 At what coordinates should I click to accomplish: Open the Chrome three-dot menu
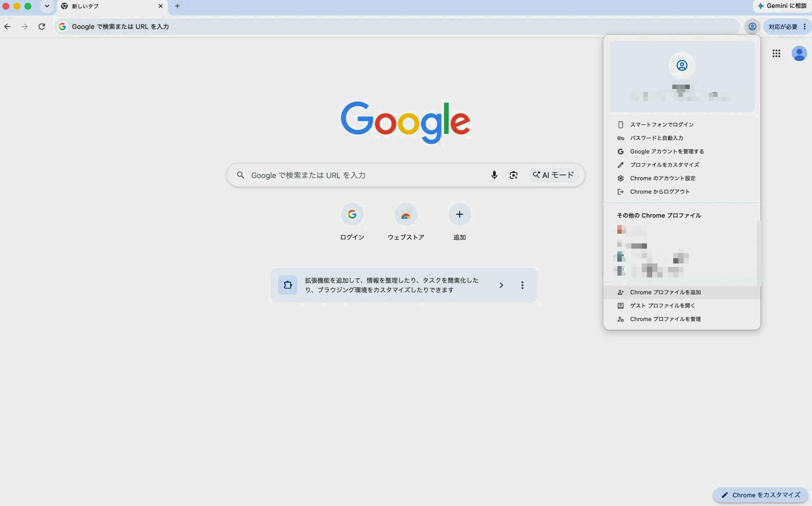pos(805,27)
